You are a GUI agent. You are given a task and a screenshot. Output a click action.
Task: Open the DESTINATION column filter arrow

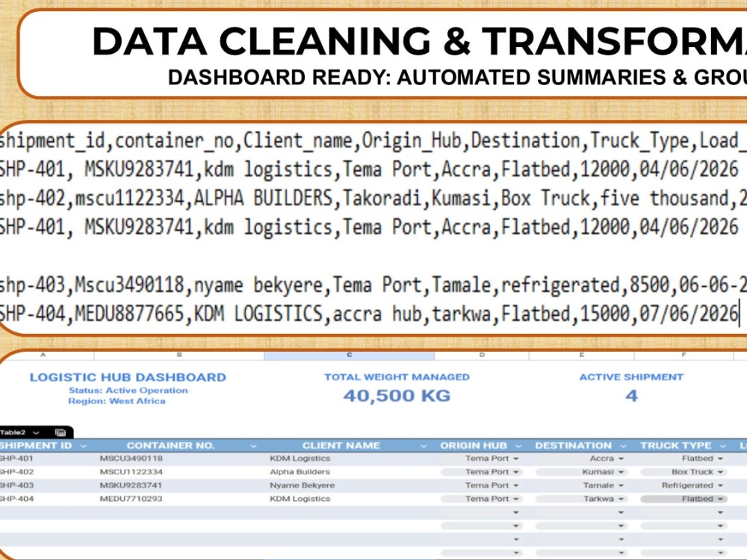point(623,447)
